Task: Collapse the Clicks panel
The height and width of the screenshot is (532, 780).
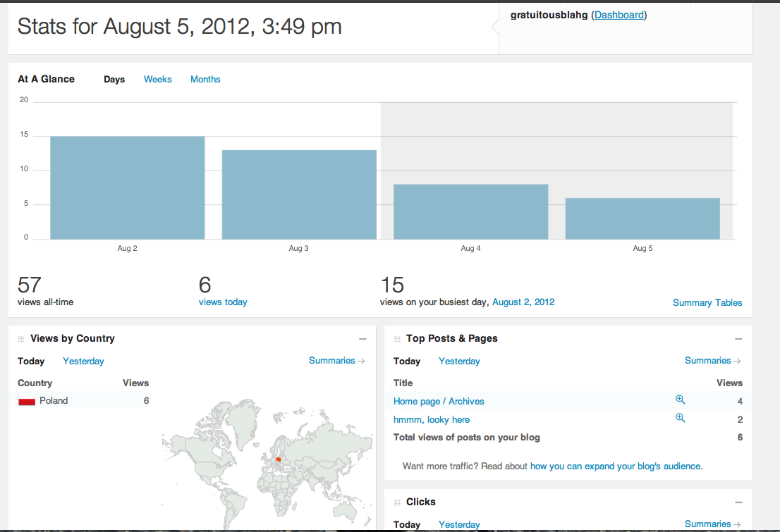Action: pyautogui.click(x=738, y=502)
